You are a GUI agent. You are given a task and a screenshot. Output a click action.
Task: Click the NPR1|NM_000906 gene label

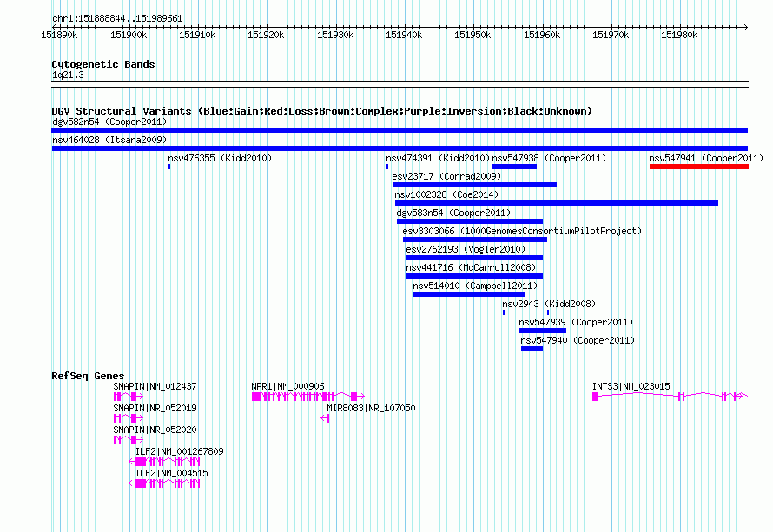tap(287, 387)
